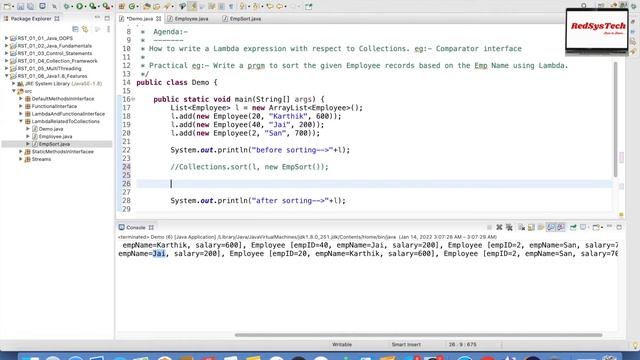The height and width of the screenshot is (360, 640).
Task: Collapse the src folder
Action: pos(13,91)
